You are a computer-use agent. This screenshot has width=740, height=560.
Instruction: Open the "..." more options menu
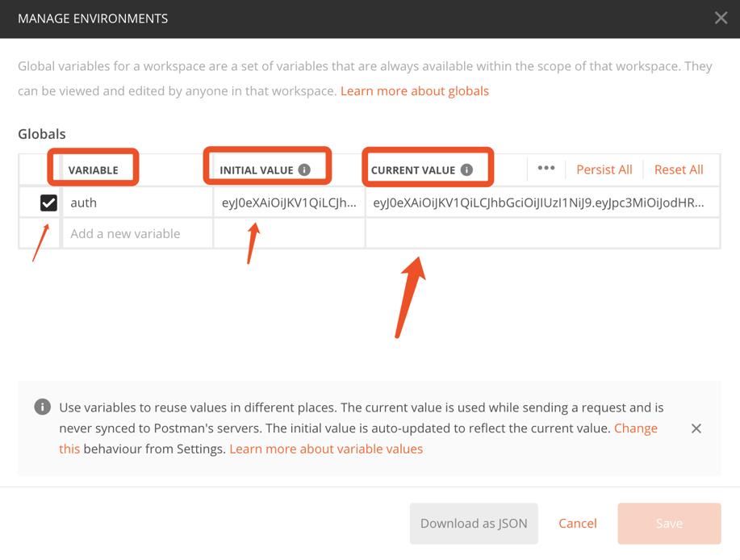coord(546,169)
